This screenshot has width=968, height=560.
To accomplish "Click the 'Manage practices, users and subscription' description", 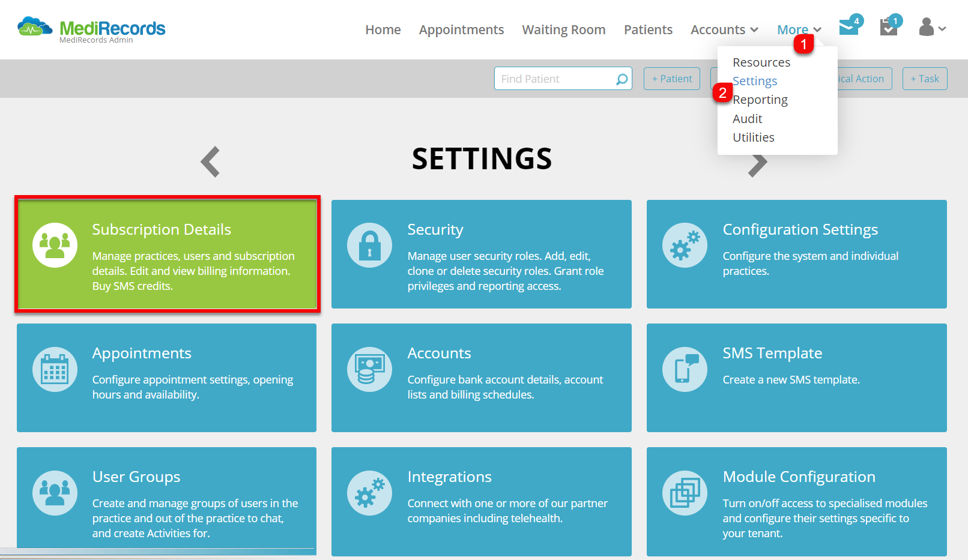I will click(x=193, y=271).
